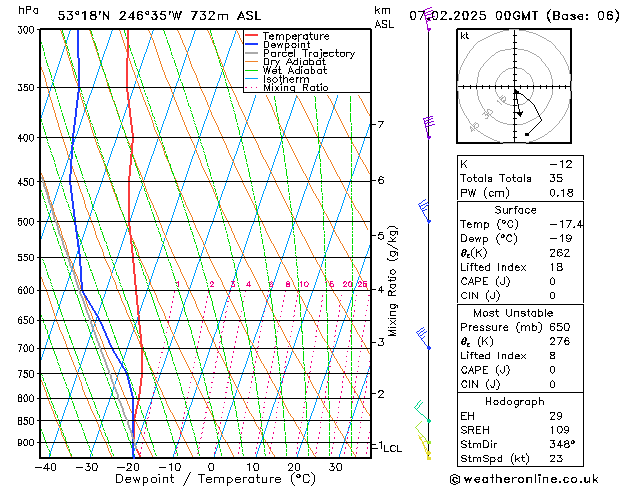Click the green wind barb near 900 hPa

423,432
